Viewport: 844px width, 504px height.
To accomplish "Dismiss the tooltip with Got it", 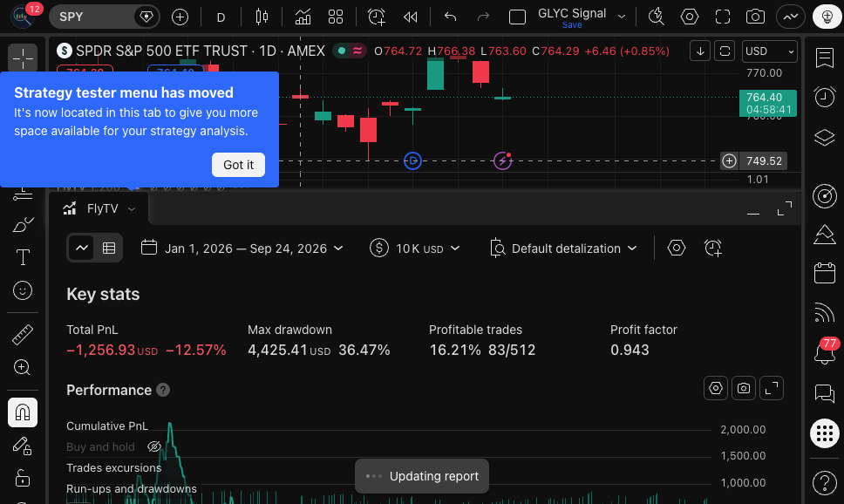I will click(238, 165).
